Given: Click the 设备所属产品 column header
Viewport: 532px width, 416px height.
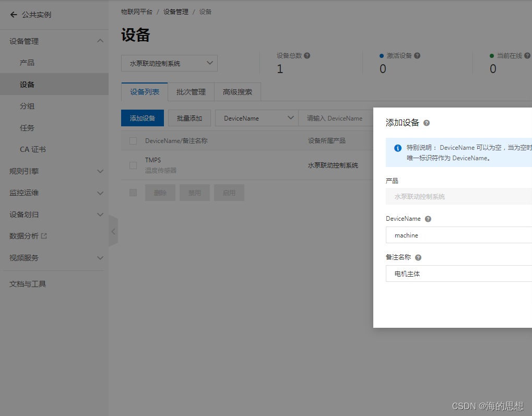Looking at the screenshot, I should pyautogui.click(x=326, y=141).
